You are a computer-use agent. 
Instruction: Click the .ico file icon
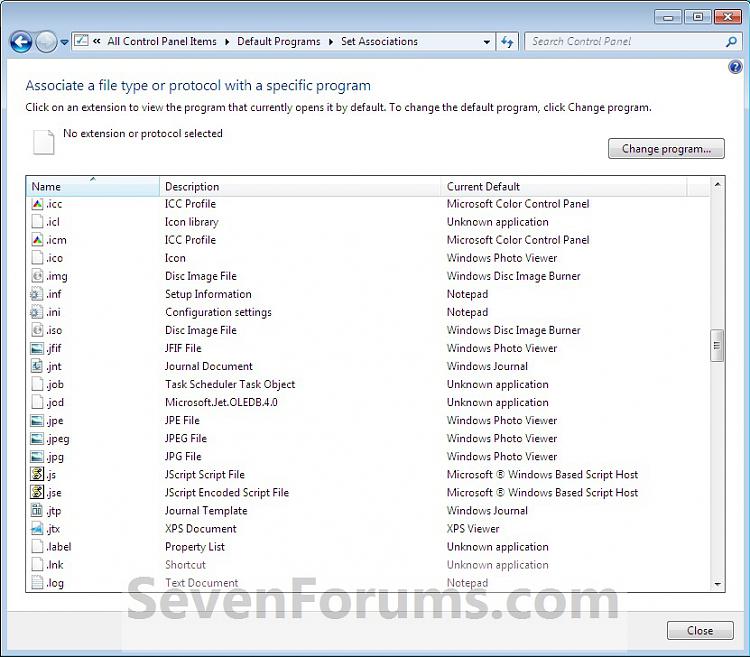click(x=37, y=258)
